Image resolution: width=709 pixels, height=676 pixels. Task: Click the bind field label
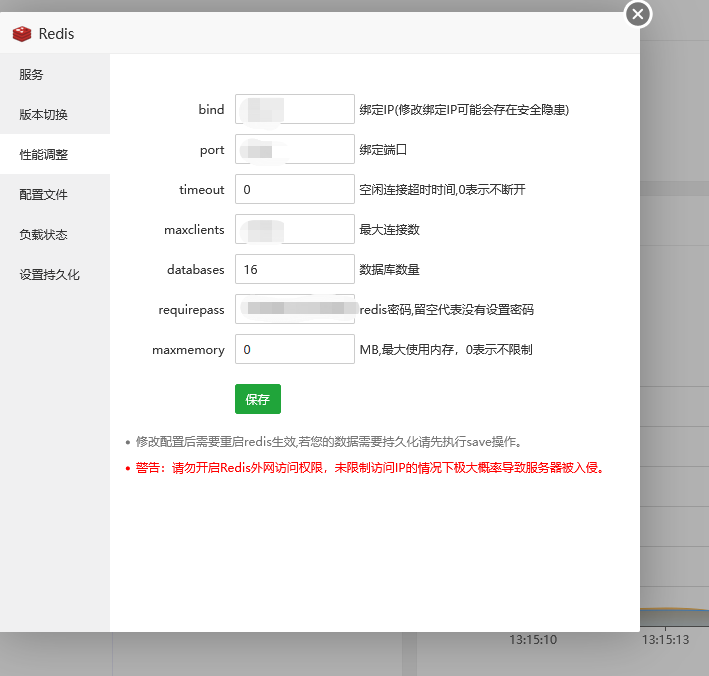[x=211, y=109]
